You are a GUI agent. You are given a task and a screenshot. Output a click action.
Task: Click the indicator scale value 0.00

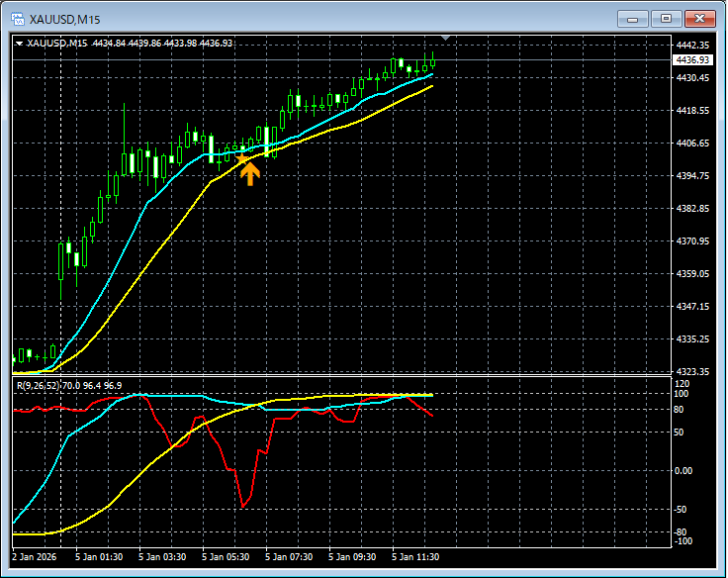(682, 471)
